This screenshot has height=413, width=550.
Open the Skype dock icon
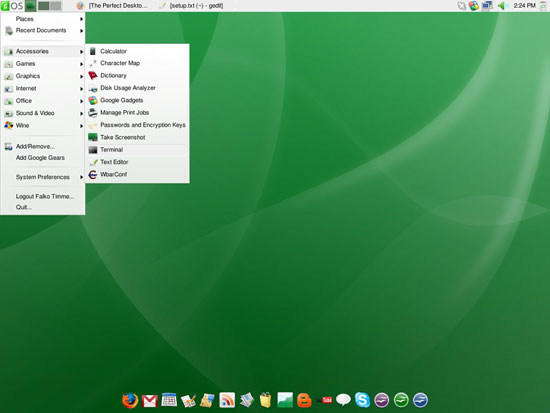click(x=362, y=400)
